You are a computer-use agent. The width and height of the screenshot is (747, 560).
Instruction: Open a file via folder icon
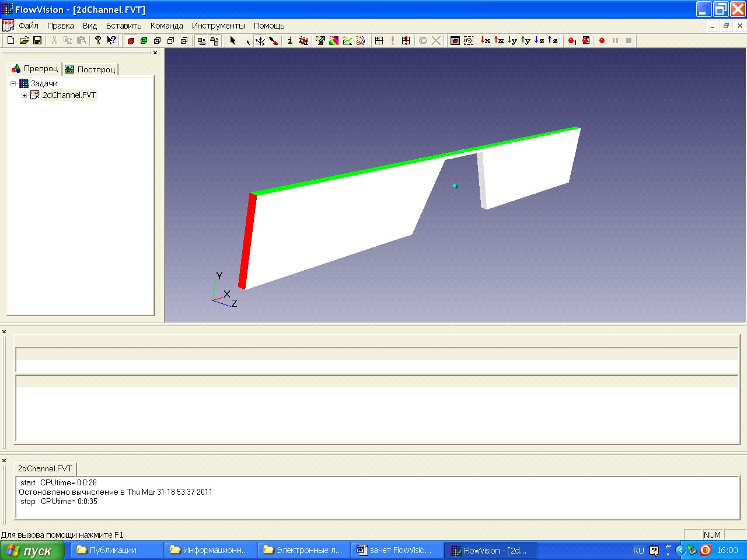coord(24,40)
